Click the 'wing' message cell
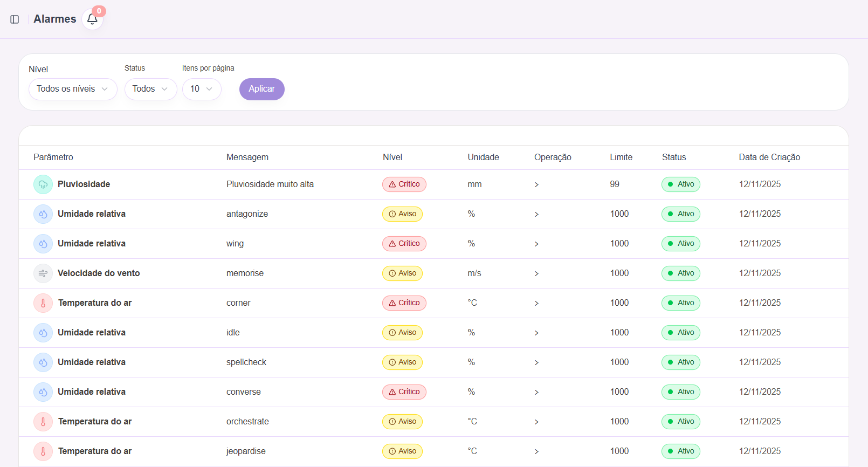The width and height of the screenshot is (868, 467). tap(235, 244)
